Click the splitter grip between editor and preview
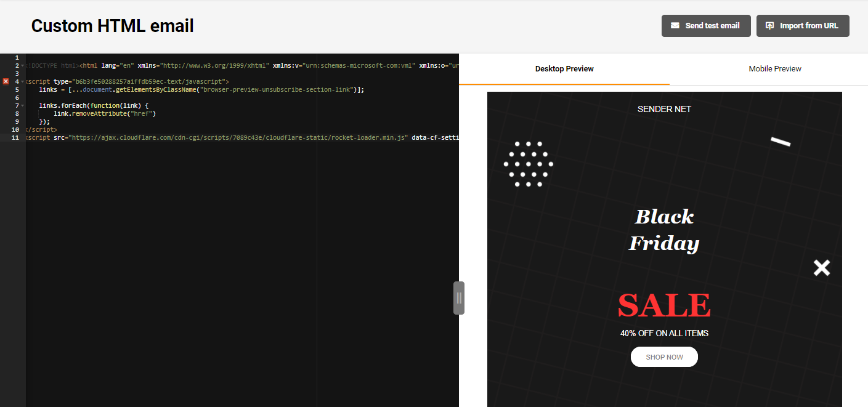The width and height of the screenshot is (868, 407). [459, 297]
